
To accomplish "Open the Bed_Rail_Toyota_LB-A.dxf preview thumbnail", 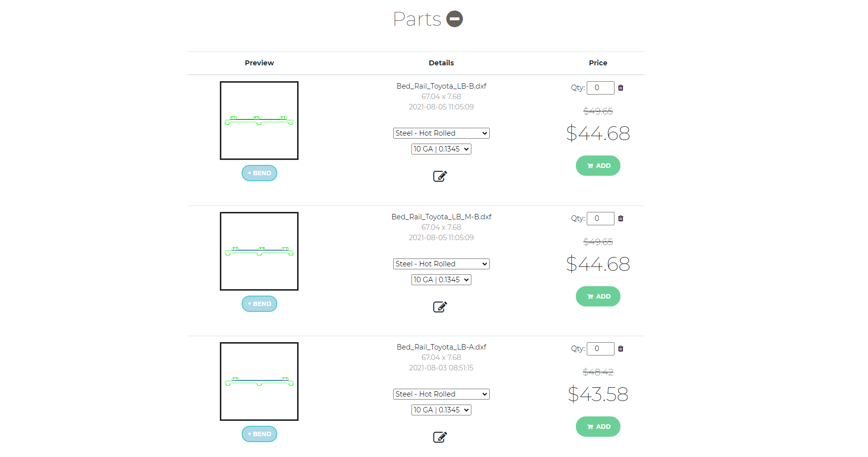I will [259, 381].
